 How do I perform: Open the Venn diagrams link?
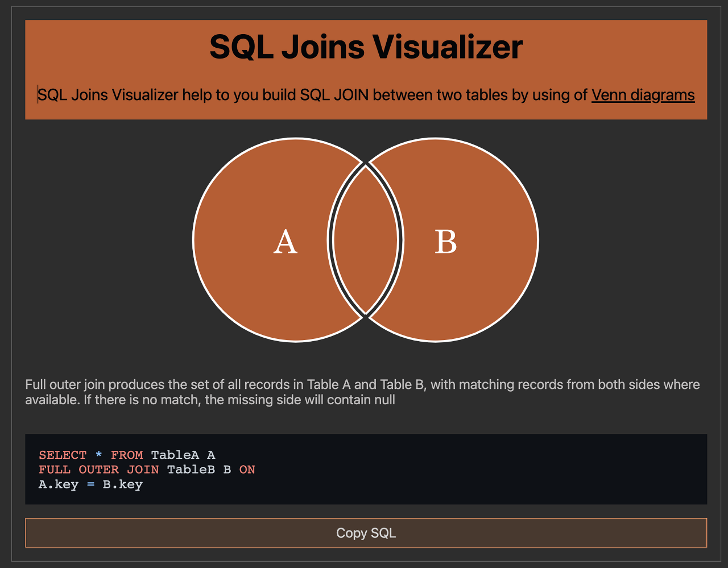(x=643, y=95)
